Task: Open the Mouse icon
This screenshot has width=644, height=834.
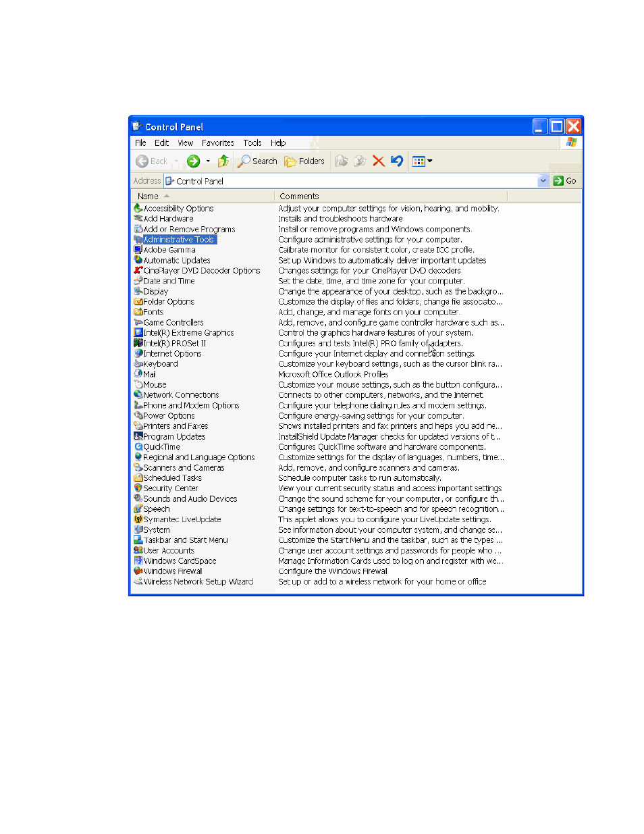Action: point(138,384)
